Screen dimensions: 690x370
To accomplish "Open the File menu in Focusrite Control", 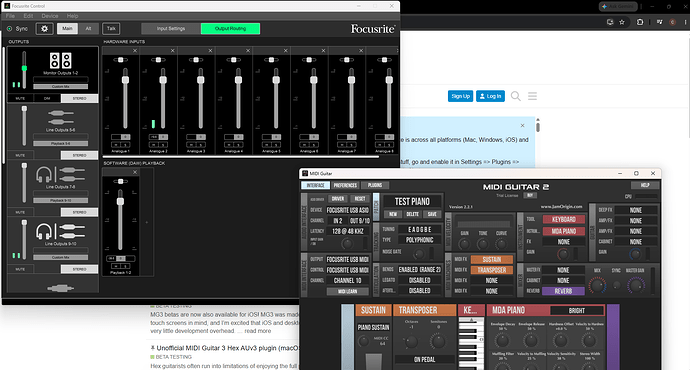I will [x=10, y=16].
